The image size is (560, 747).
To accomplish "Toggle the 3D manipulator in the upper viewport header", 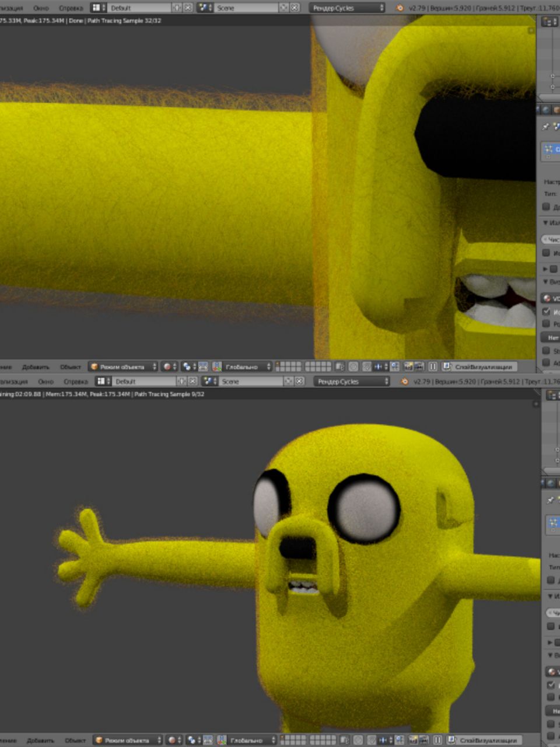I will tap(203, 366).
